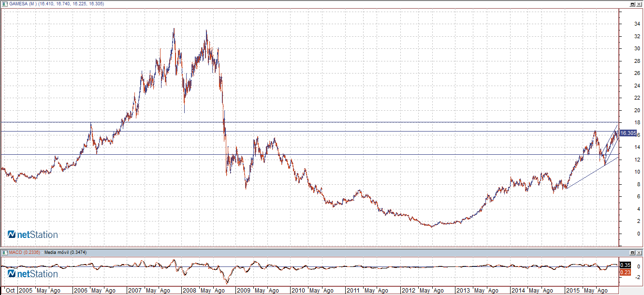The width and height of the screenshot is (644, 295).
Task: Click the netStation logo in MACD panel
Action: click(x=32, y=274)
